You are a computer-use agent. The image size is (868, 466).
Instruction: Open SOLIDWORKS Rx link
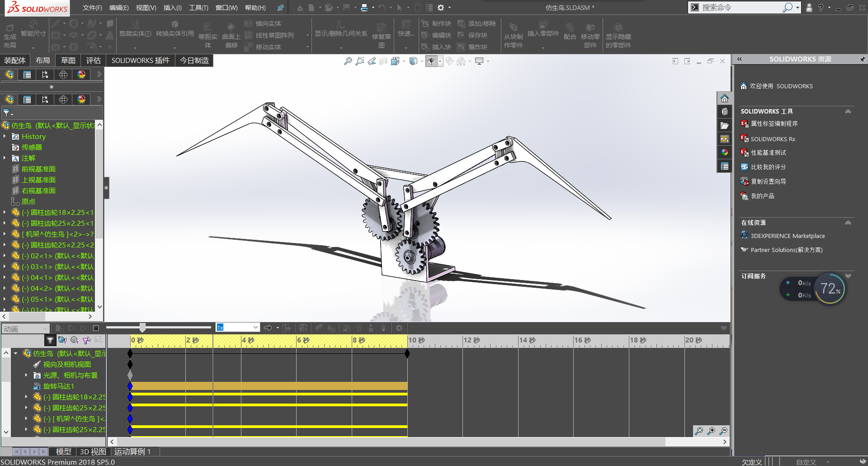pyautogui.click(x=773, y=139)
